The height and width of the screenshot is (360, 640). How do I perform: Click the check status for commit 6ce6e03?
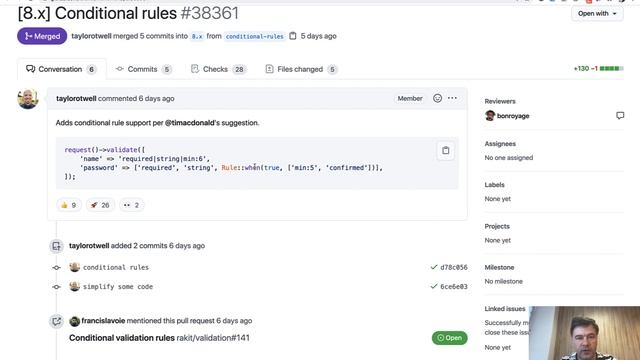coord(434,287)
